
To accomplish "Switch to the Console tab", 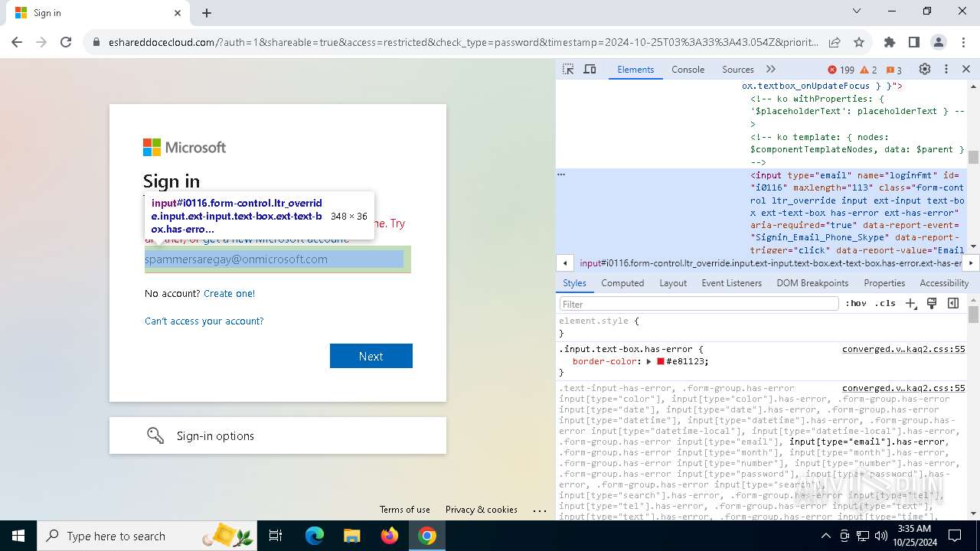I will point(688,69).
